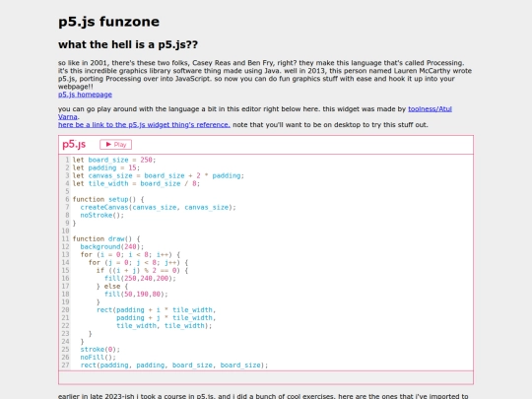Click code line 'let padding = 15;'
The width and height of the screenshot is (532, 399).
105,167
